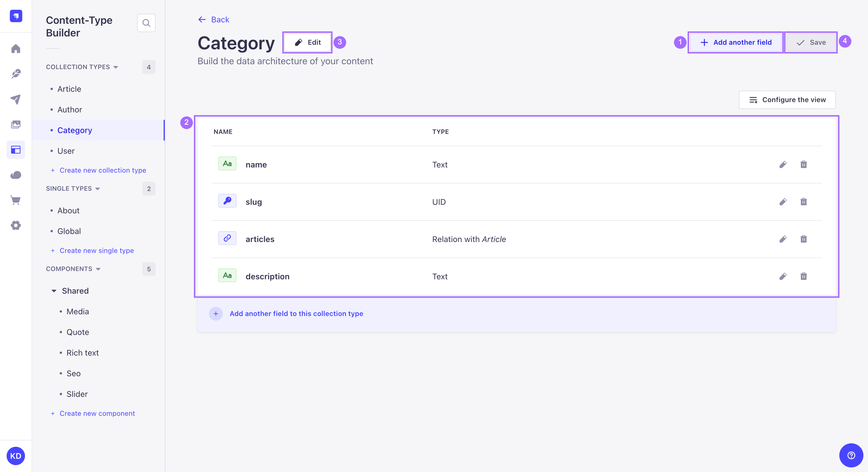Screen dimensions: 868x472
Task: Click the delete icon for 'slug' field
Action: (803, 202)
